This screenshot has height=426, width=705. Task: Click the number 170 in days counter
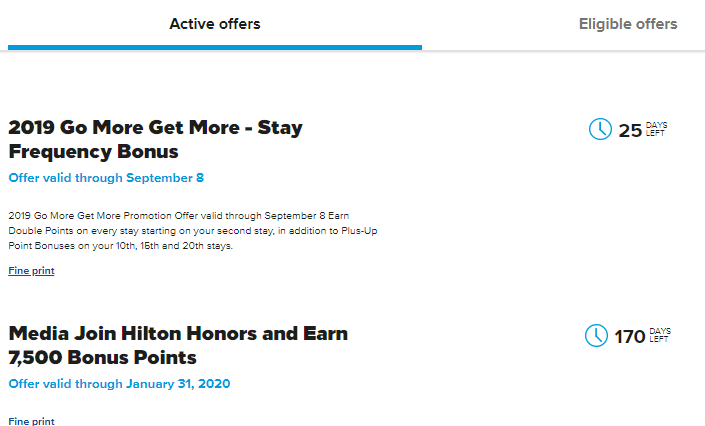(x=629, y=337)
